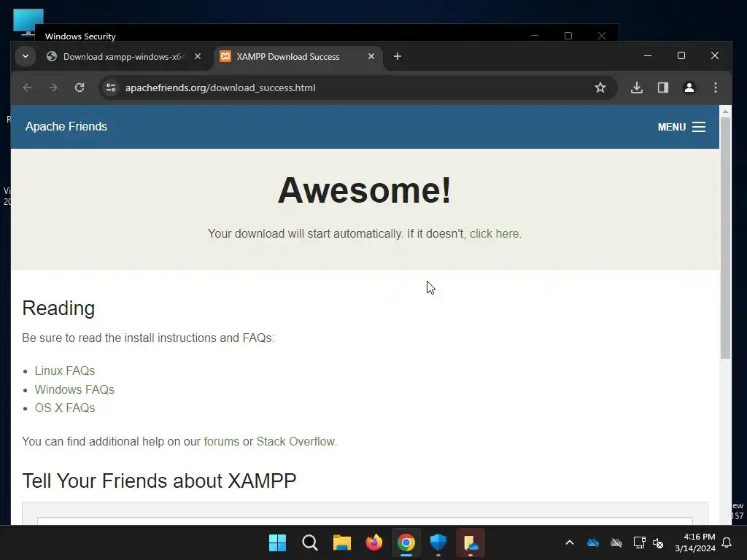
Task: Open OS X FAQs link
Action: coord(65,408)
